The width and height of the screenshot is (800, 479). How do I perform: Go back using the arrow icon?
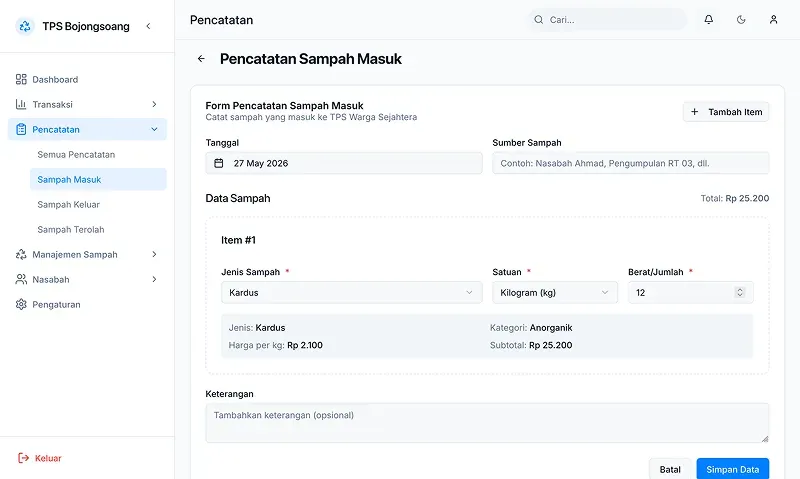coord(201,59)
